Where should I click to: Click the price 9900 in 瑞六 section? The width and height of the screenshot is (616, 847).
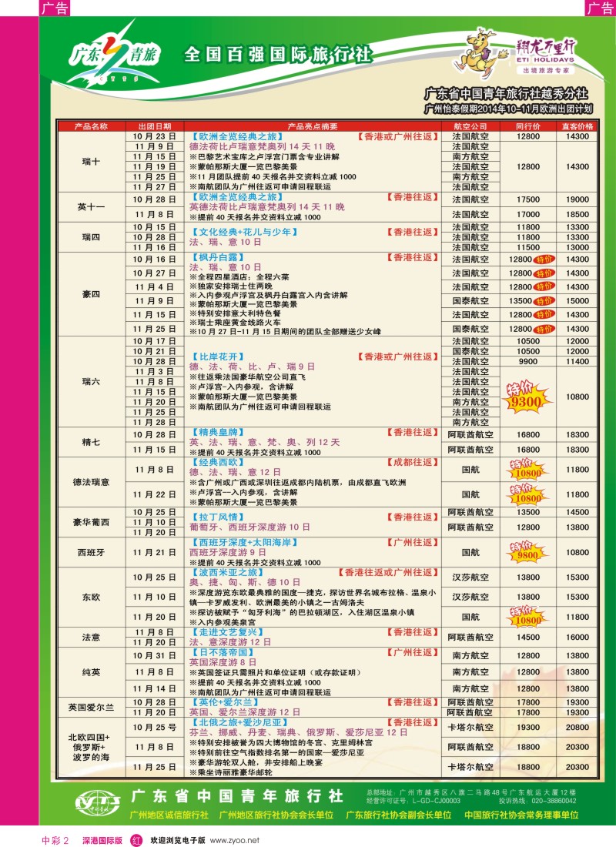(528, 361)
